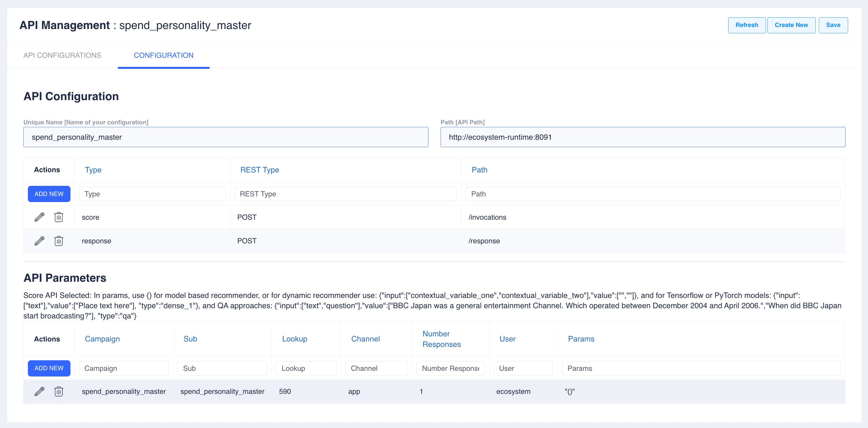Delete the score row with trash icon

tap(59, 217)
